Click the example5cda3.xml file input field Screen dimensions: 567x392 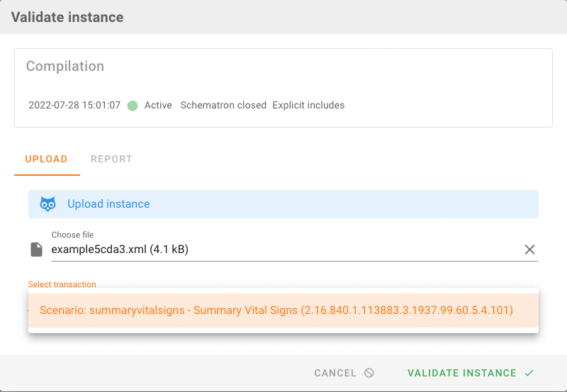(x=283, y=250)
